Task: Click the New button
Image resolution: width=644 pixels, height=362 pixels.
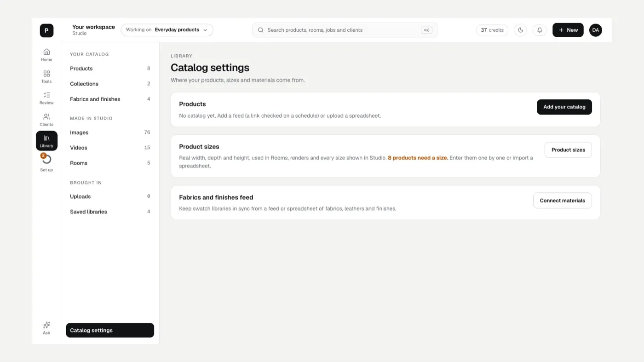Action: (568, 30)
